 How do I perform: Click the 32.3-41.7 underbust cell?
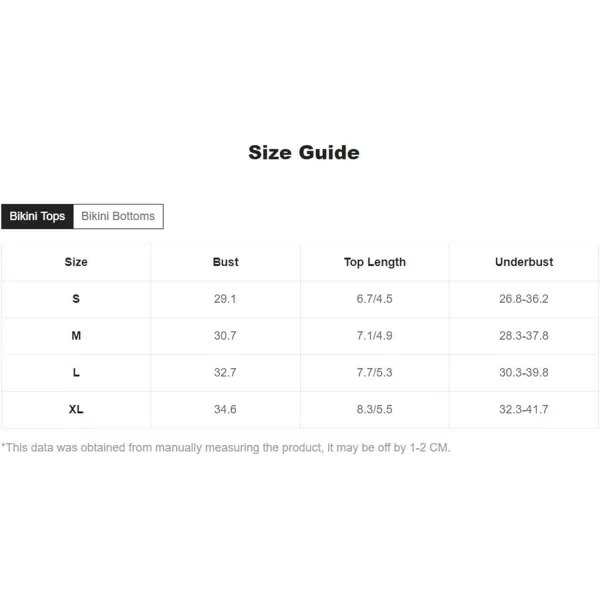(524, 409)
